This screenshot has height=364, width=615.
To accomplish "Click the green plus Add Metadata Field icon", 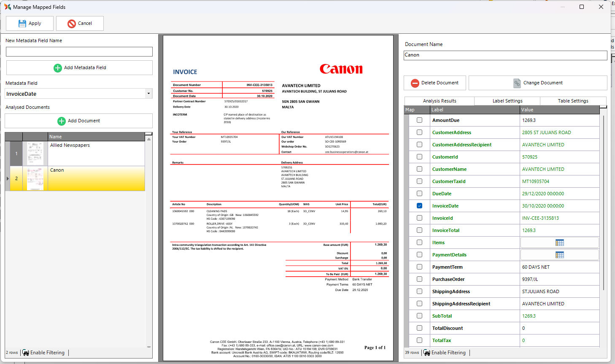I will pos(58,68).
